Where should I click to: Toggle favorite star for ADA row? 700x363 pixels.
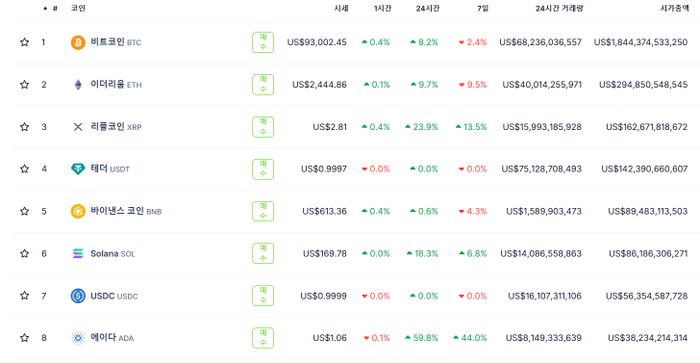click(x=25, y=338)
